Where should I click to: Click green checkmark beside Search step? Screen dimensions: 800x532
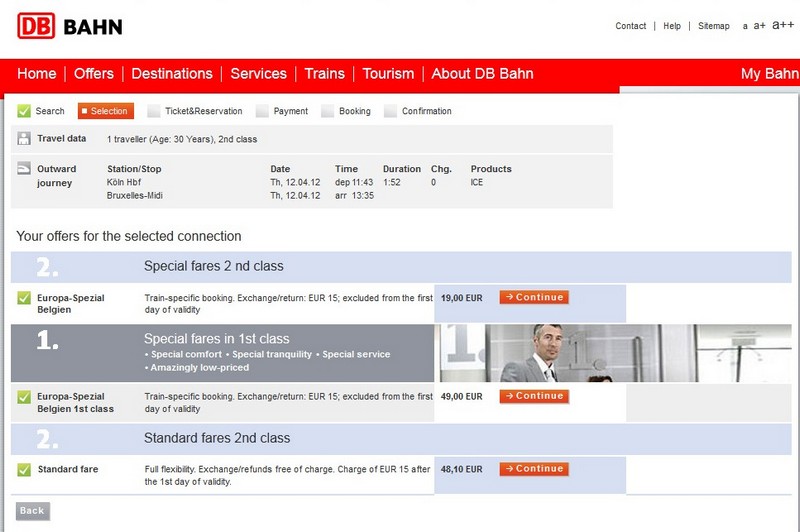24,111
